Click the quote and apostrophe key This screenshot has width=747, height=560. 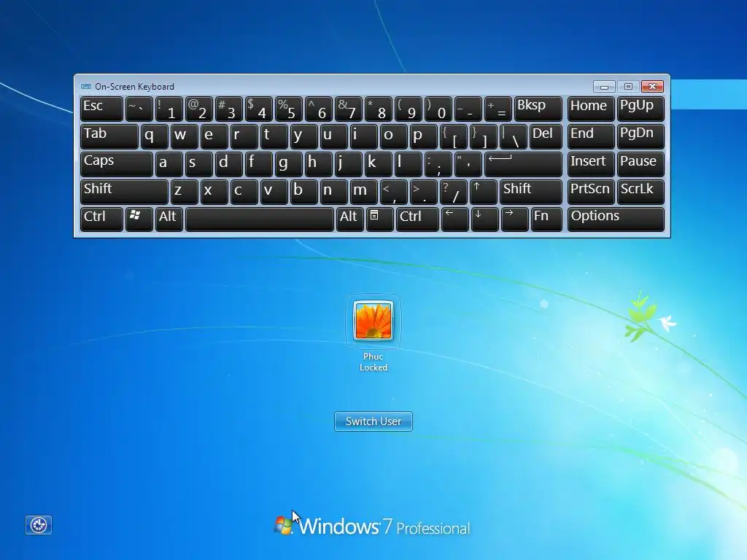click(x=468, y=164)
